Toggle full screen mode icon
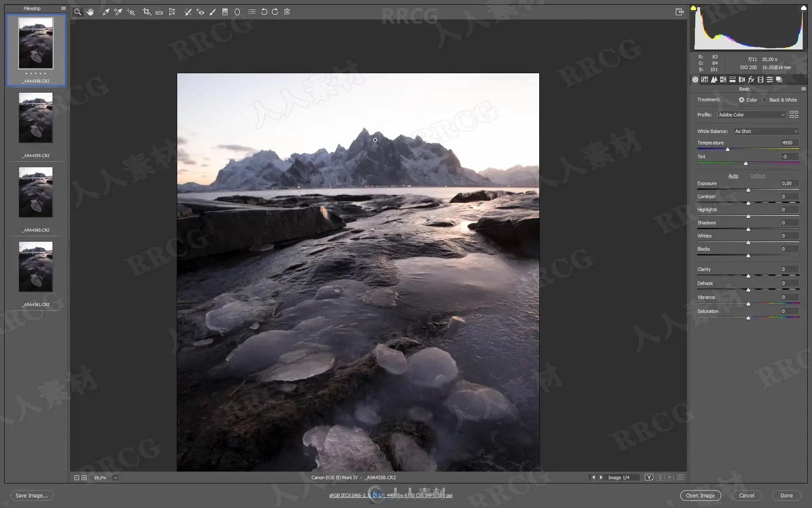This screenshot has width=812, height=508. [679, 12]
